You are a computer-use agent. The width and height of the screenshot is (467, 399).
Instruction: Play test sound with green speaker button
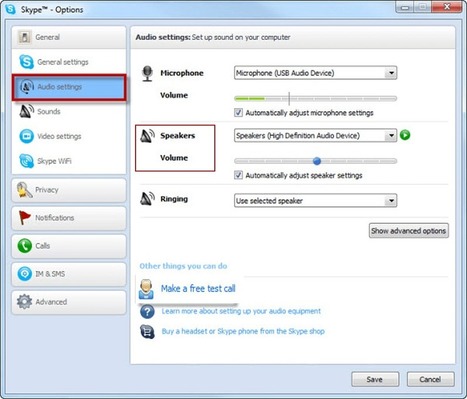(x=405, y=135)
